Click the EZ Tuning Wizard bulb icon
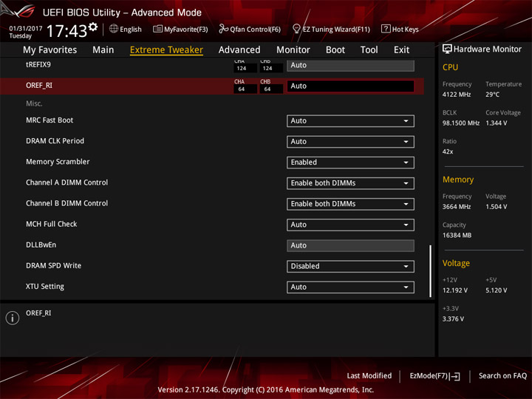 (296, 29)
